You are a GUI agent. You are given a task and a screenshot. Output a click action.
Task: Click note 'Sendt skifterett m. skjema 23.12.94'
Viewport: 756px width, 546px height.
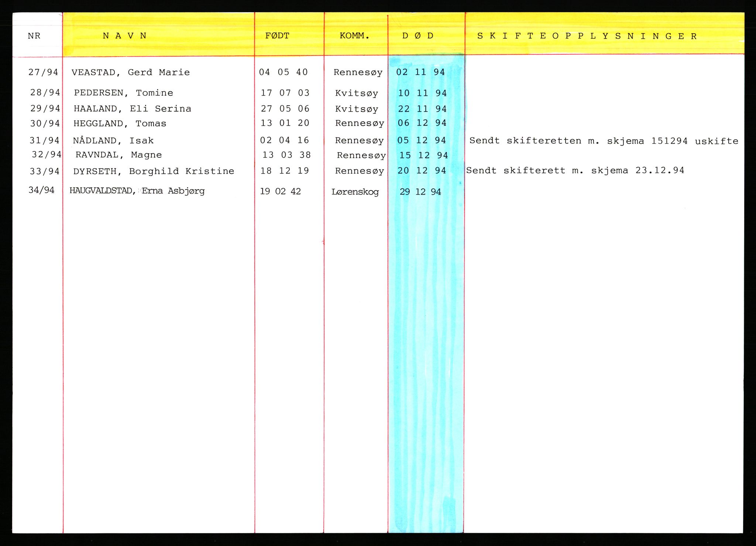[575, 170]
